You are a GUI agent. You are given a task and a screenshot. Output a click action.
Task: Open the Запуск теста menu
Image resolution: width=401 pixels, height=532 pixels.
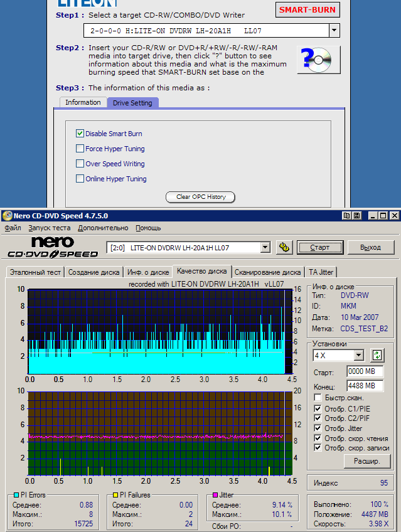[x=50, y=228]
